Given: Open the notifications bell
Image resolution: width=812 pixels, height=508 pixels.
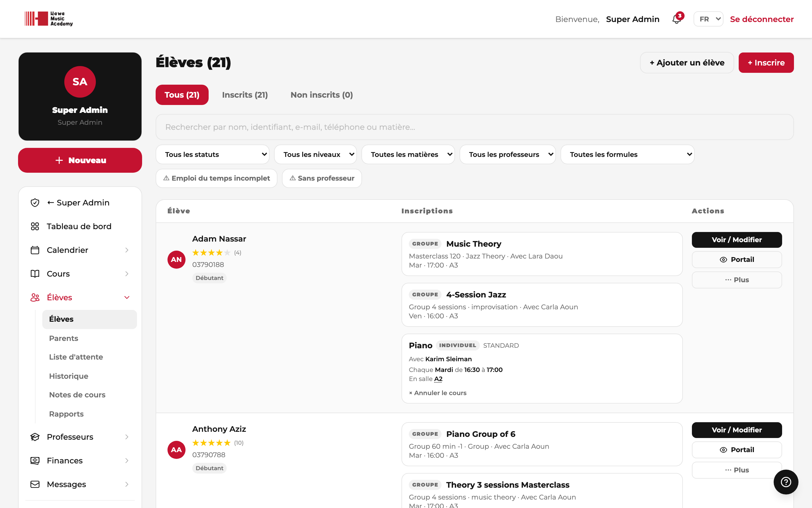Looking at the screenshot, I should (x=677, y=19).
